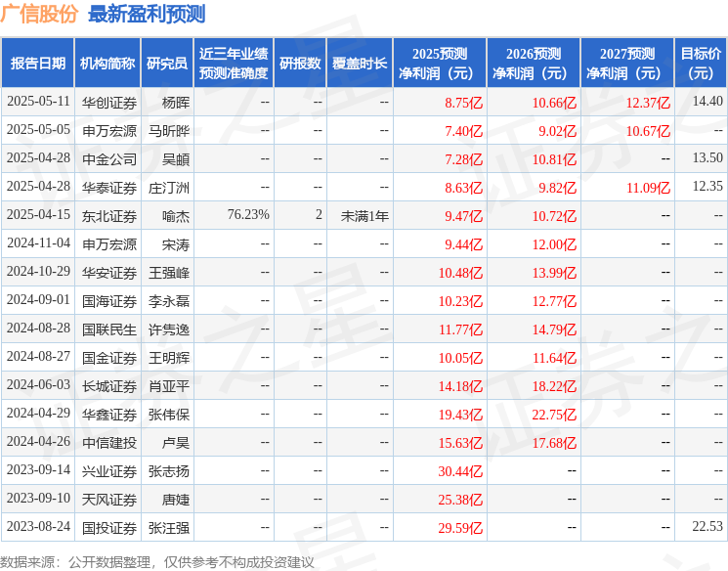The height and width of the screenshot is (571, 728).
Task: Select analyst 杨晖
Action: click(x=176, y=103)
